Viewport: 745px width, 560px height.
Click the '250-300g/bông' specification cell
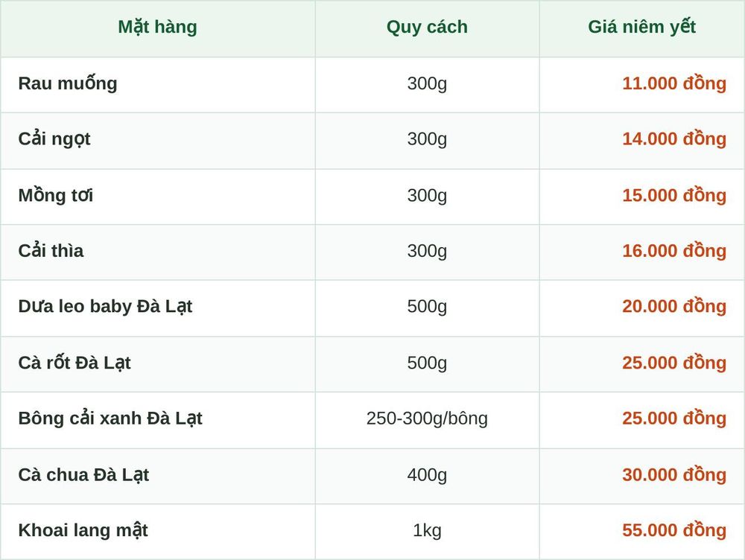tap(427, 419)
